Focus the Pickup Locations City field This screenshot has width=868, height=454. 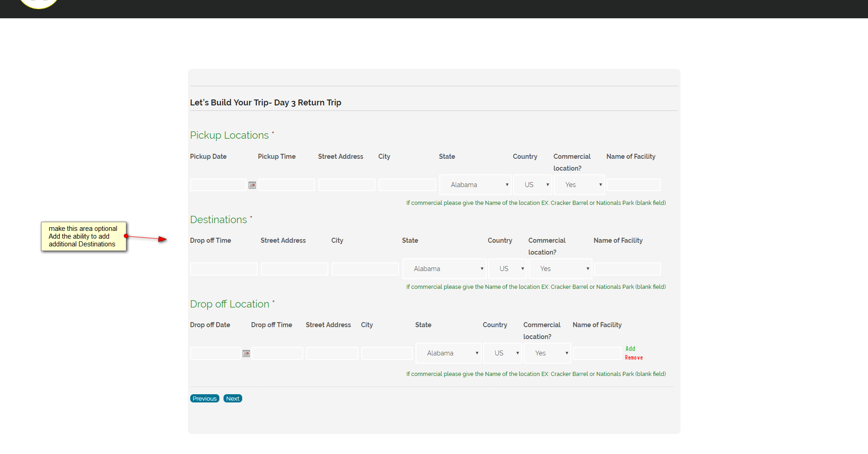click(x=407, y=185)
